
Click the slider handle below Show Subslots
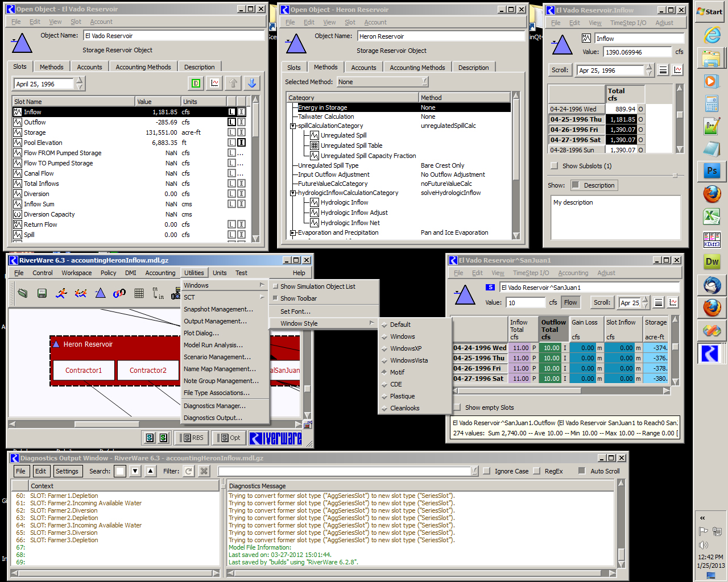(675, 175)
